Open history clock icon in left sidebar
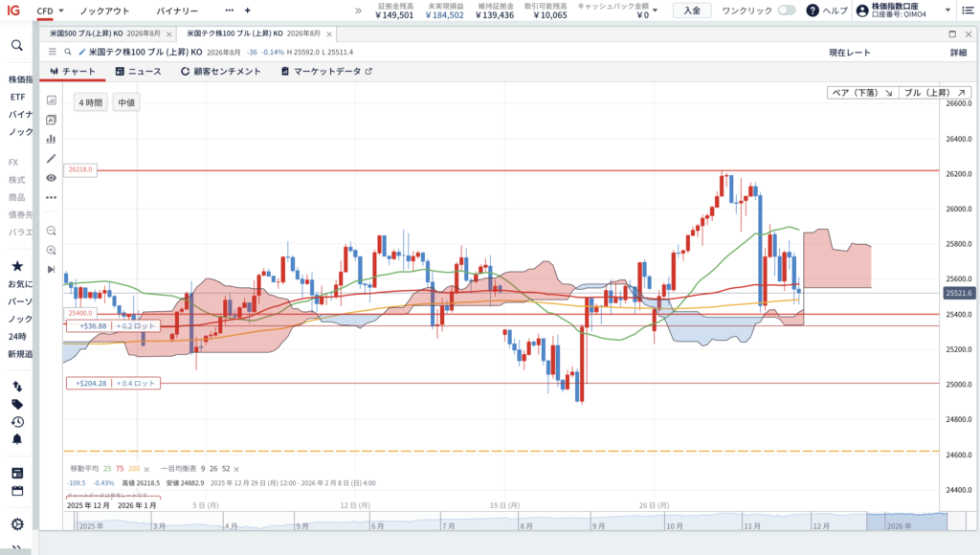Image resolution: width=980 pixels, height=555 pixels. (17, 422)
